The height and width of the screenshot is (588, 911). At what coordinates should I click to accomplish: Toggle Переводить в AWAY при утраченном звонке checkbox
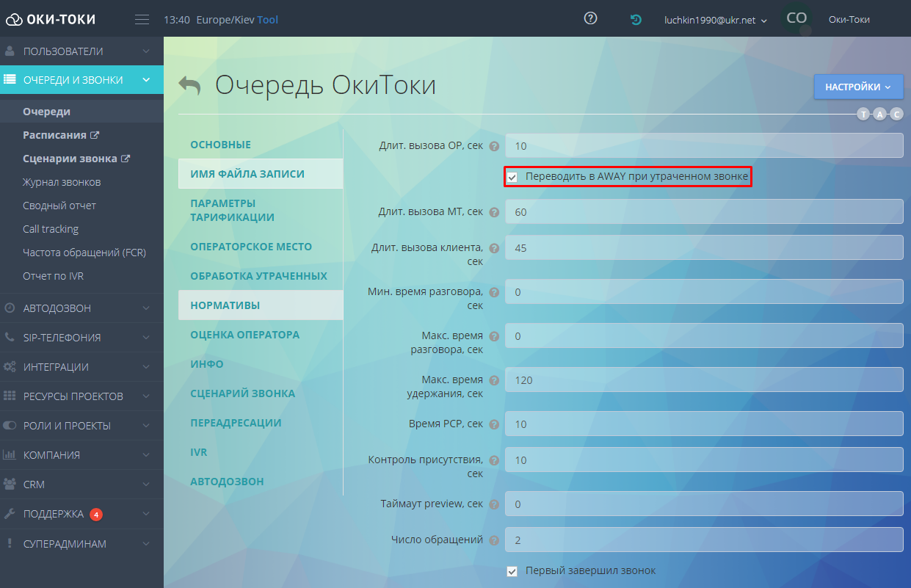pos(512,177)
